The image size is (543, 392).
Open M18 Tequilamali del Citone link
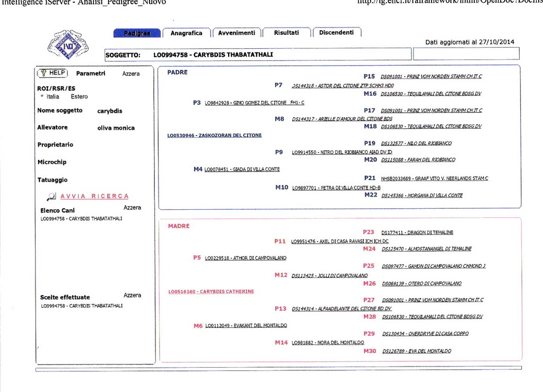431,127
